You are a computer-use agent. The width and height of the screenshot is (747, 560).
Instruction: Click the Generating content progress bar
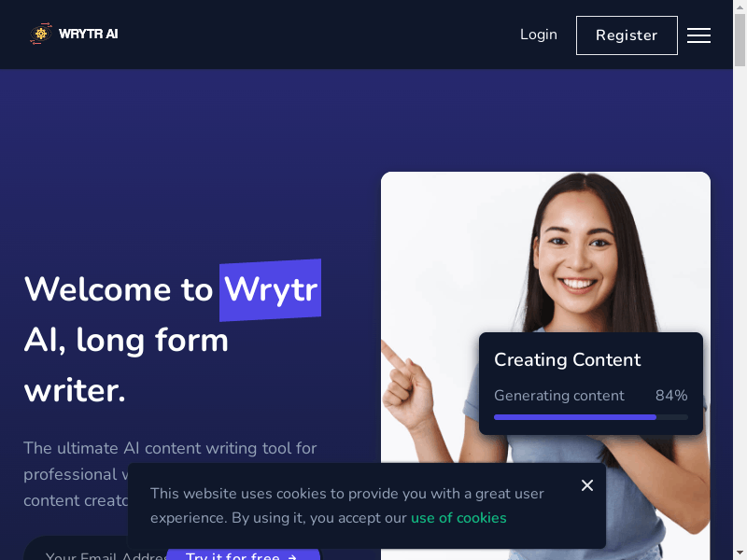click(x=591, y=417)
